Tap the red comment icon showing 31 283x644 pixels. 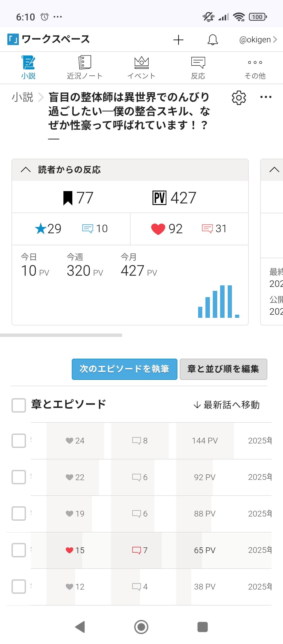[x=207, y=229]
